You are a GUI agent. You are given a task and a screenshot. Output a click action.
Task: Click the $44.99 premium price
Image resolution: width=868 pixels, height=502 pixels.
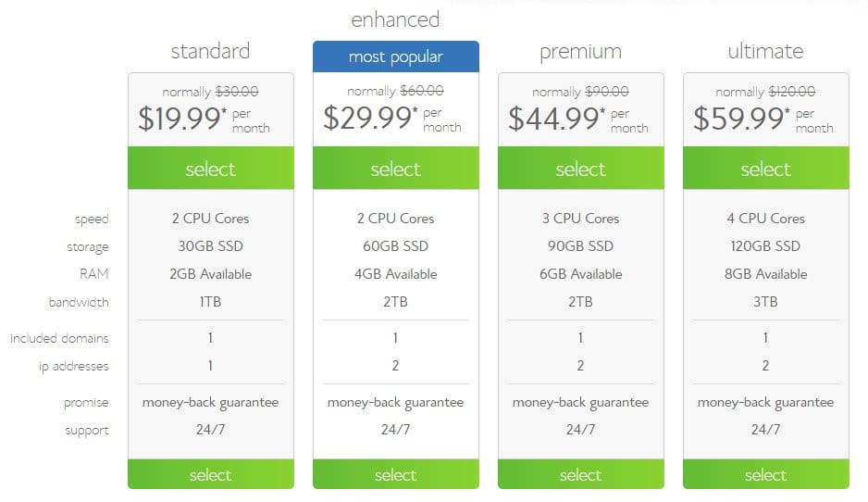pos(556,119)
